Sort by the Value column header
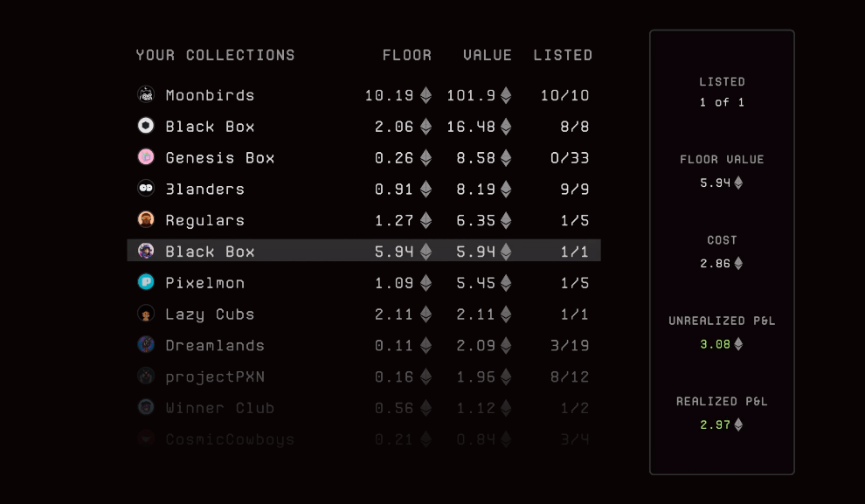 (487, 55)
